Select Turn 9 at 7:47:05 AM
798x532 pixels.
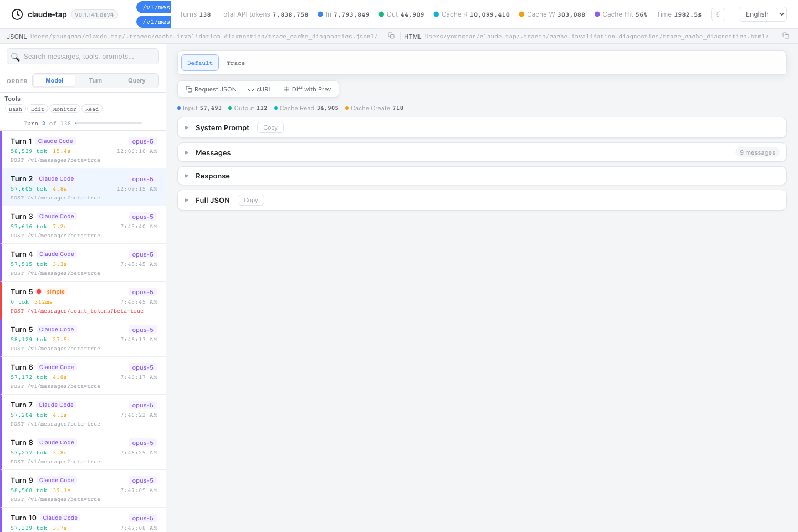[x=83, y=489]
